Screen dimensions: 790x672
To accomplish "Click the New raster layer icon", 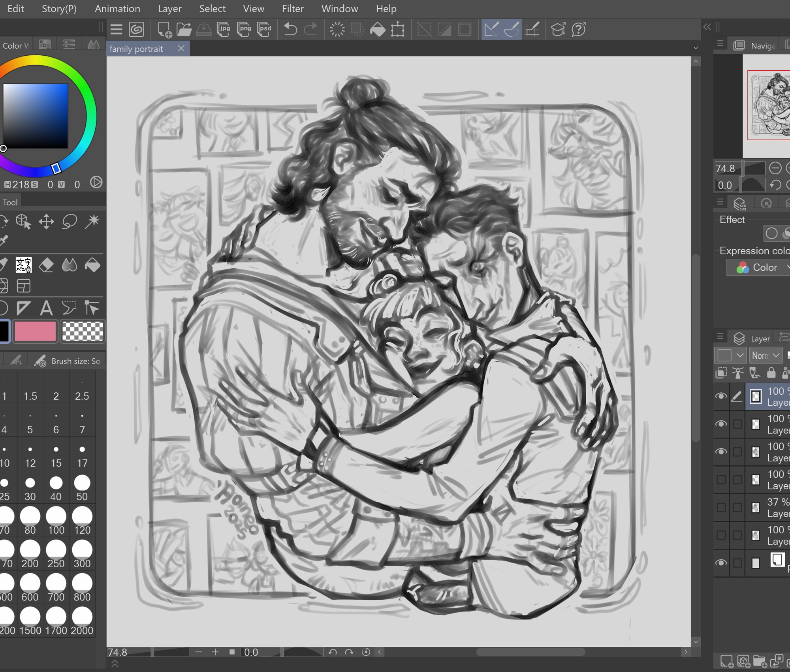I will tap(726, 661).
